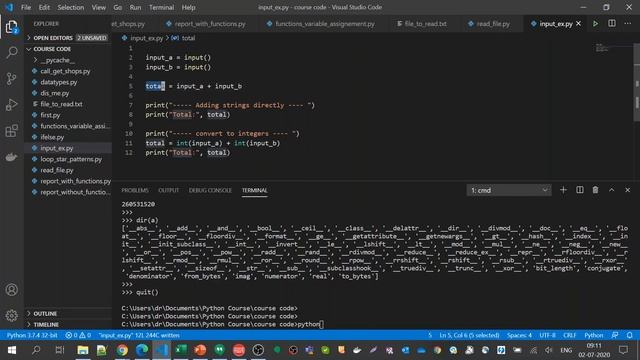Open the File menu
This screenshot has width=640, height=360.
[26, 7]
